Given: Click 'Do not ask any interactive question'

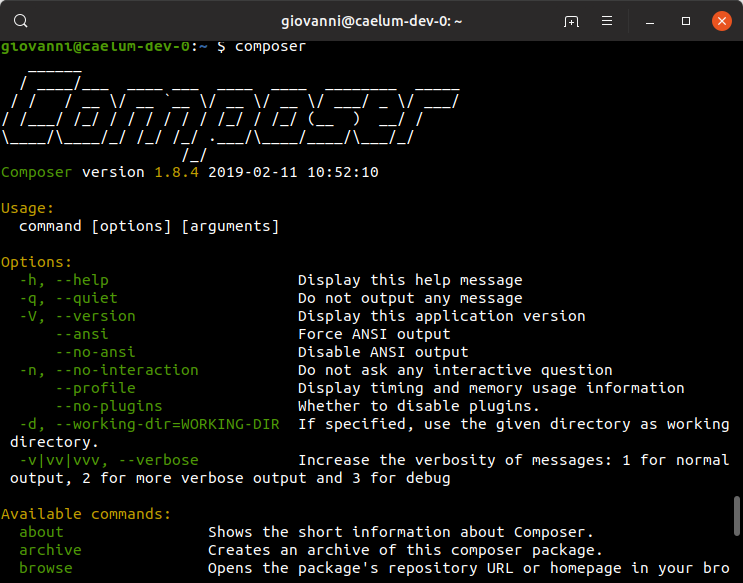Looking at the screenshot, I should (x=455, y=370).
